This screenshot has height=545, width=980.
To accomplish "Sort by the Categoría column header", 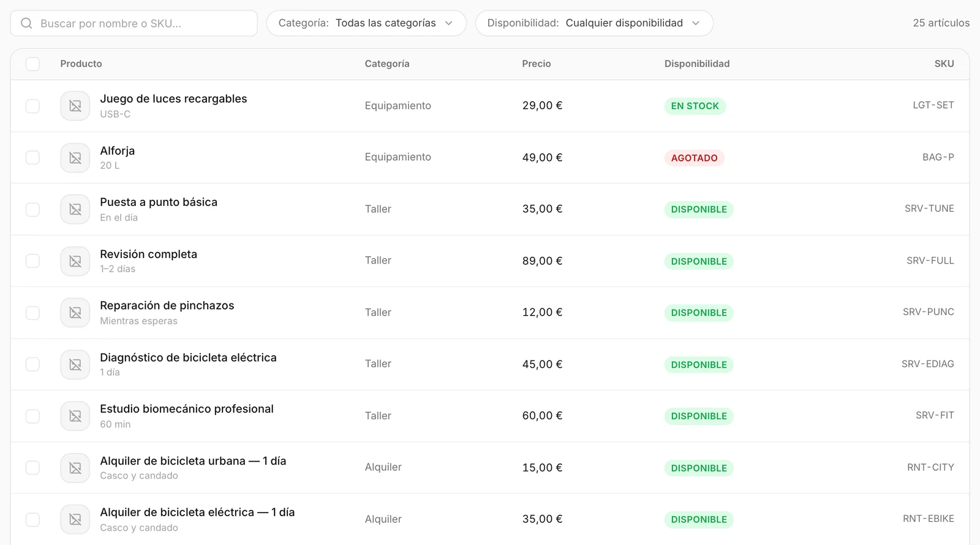I will click(x=387, y=64).
